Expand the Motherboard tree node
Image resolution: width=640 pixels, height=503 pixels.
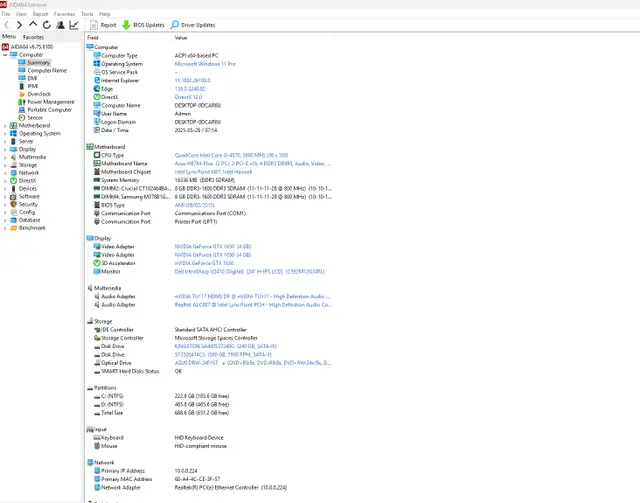[5, 126]
